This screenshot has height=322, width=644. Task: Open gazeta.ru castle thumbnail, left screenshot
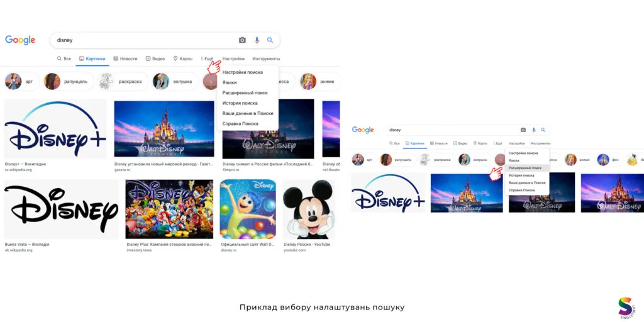pos(164,128)
